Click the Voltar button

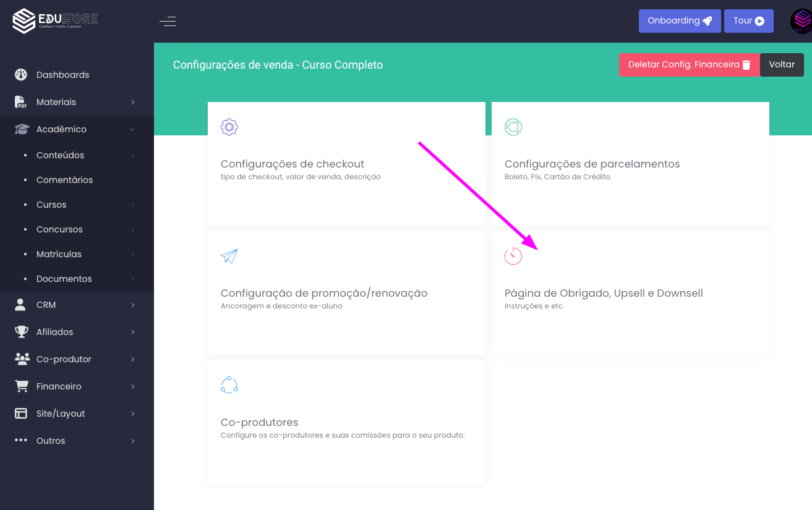[x=782, y=65]
